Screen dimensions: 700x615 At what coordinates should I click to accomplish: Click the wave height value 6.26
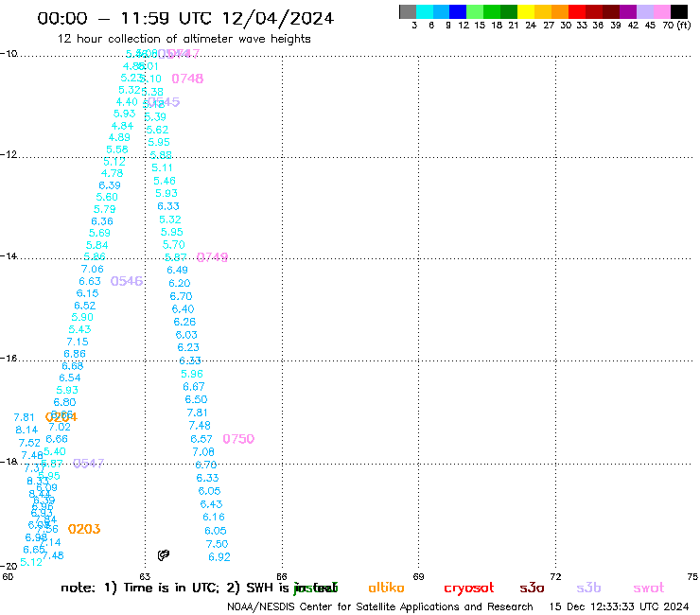click(184, 322)
